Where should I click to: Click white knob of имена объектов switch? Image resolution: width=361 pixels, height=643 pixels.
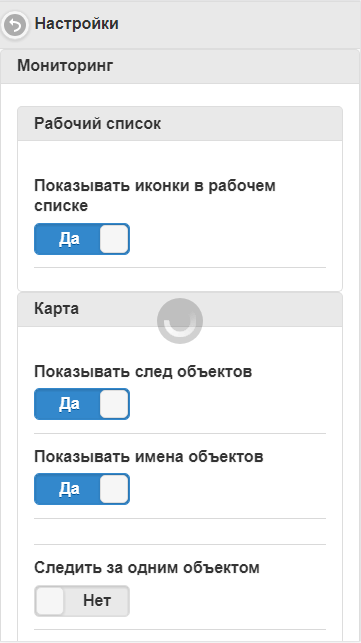114,489
